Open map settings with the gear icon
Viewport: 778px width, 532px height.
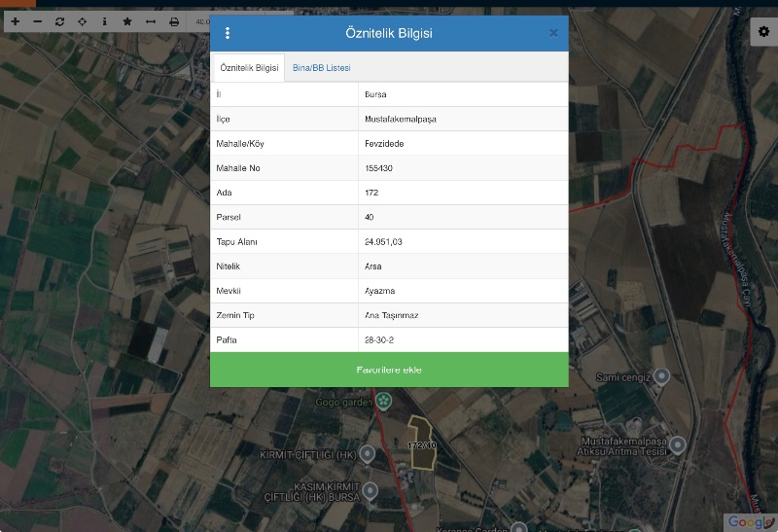pyautogui.click(x=763, y=32)
